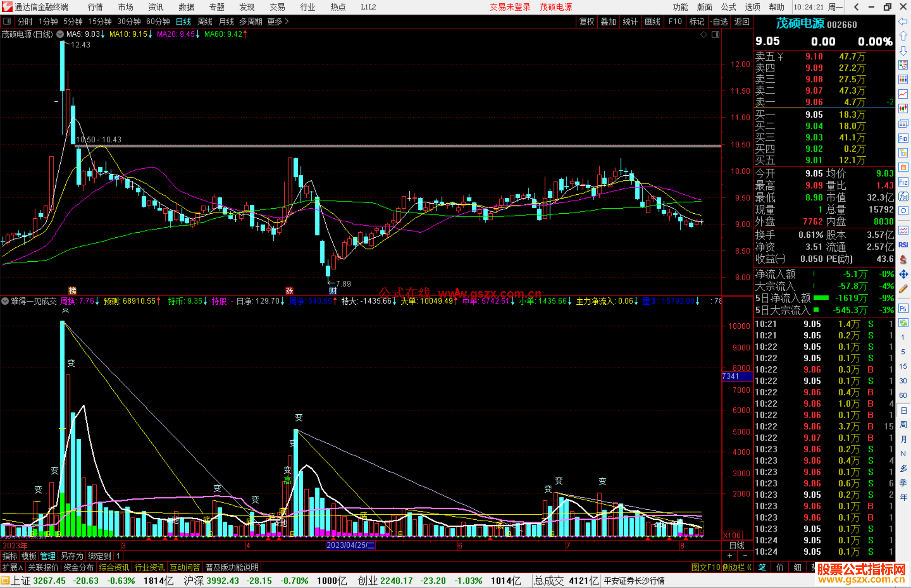Click the diamond icon at chart top right
This screenshot has width=911, height=588.
pos(703,35)
